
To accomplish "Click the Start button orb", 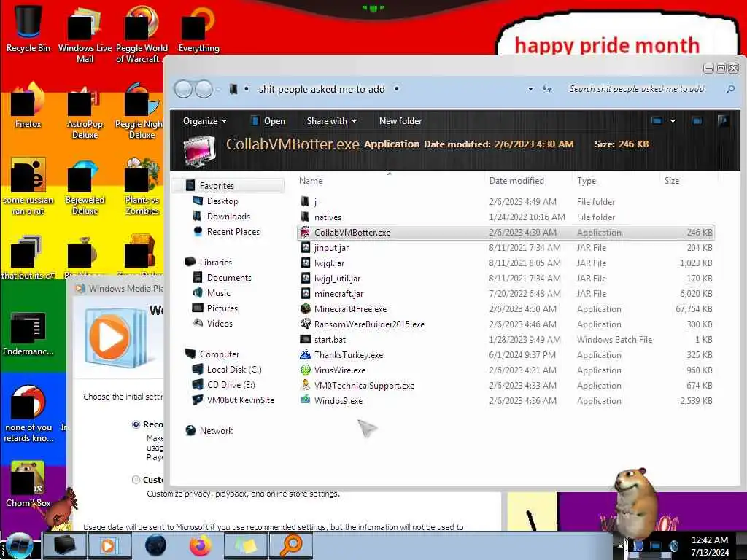I will (x=19, y=545).
